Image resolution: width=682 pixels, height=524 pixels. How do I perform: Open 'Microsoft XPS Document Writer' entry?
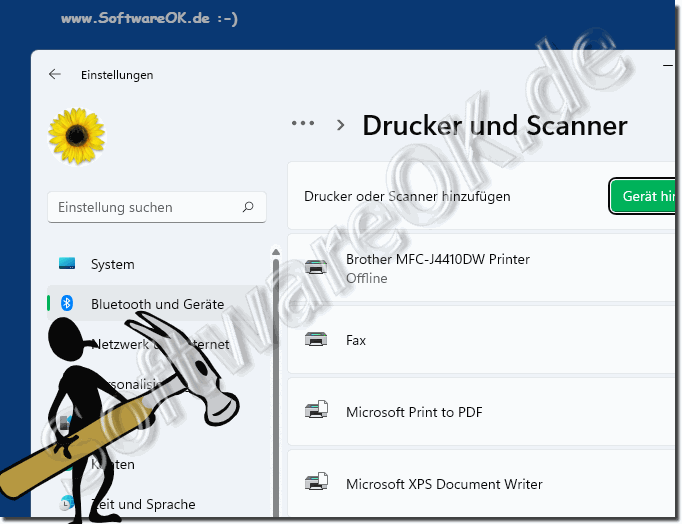[x=481, y=484]
